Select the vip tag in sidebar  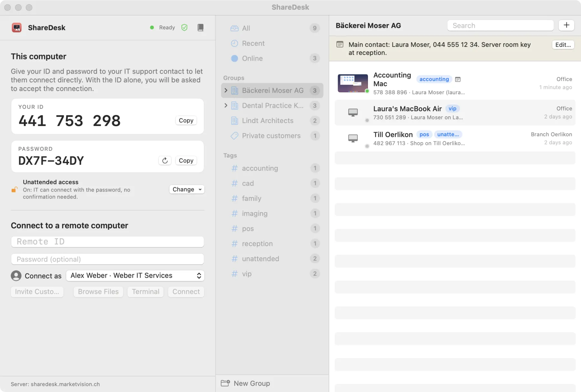pyautogui.click(x=272, y=274)
